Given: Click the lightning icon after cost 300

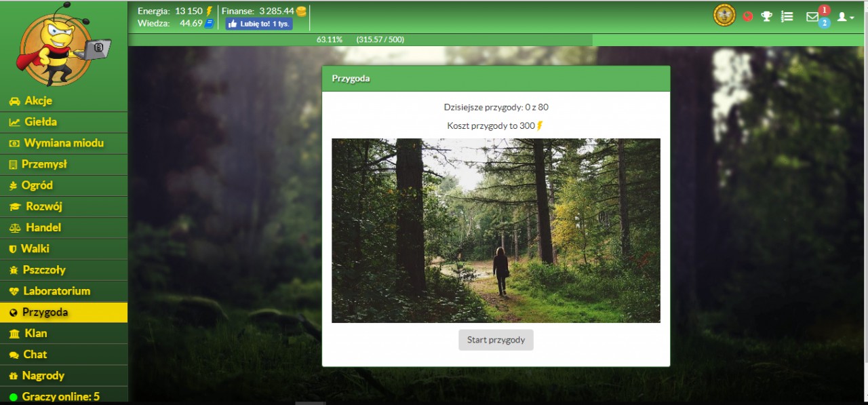Looking at the screenshot, I should [540, 126].
